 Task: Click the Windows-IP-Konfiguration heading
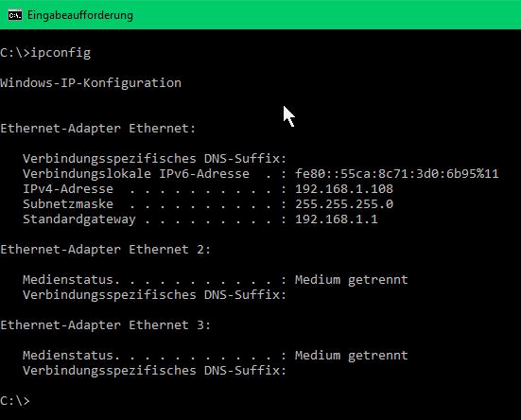pyautogui.click(x=91, y=83)
